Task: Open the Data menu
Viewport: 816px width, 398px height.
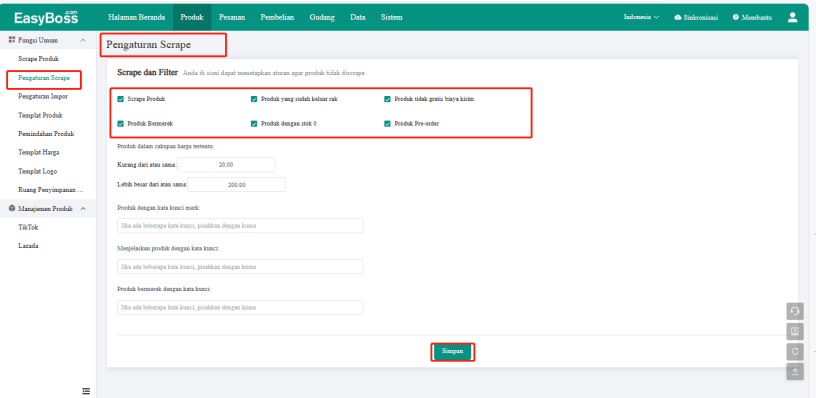Action: pyautogui.click(x=358, y=17)
